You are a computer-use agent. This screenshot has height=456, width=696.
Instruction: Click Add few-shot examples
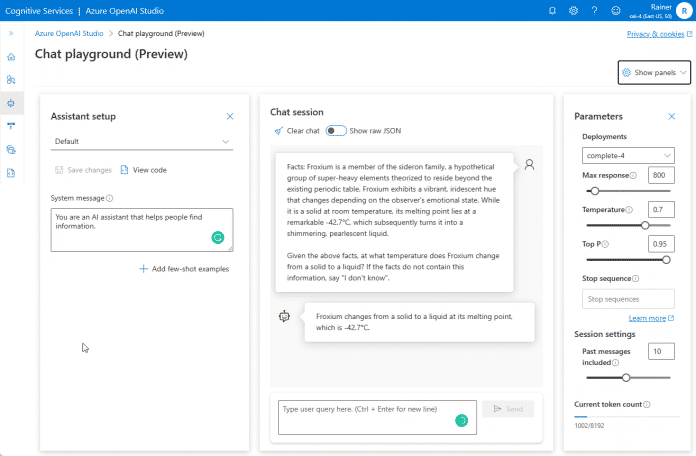click(x=185, y=269)
